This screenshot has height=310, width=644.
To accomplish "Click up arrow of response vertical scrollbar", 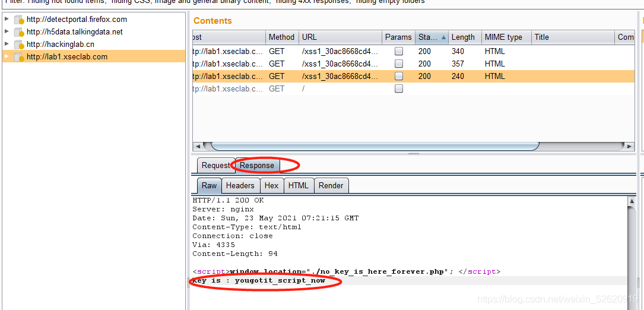I will click(x=632, y=201).
